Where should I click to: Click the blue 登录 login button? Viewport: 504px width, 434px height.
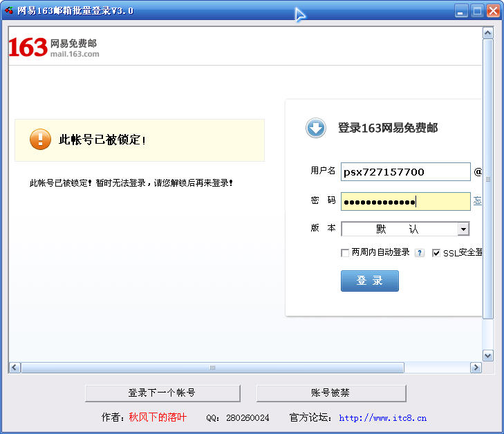(x=370, y=281)
